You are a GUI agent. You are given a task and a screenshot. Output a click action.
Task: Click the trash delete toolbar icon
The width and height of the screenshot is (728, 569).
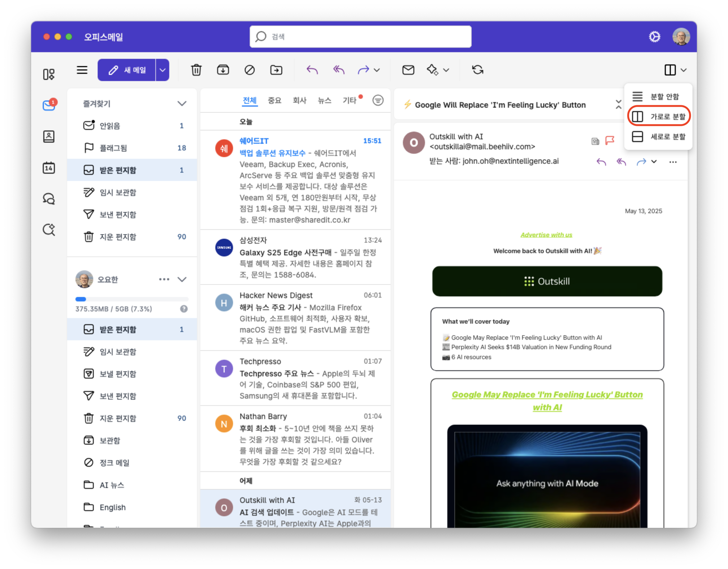coord(196,70)
